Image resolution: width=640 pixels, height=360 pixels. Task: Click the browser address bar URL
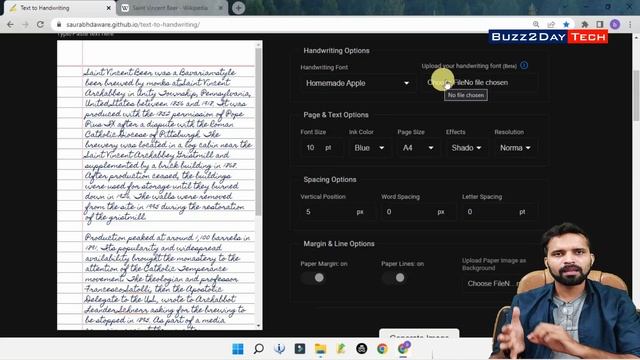(133, 24)
